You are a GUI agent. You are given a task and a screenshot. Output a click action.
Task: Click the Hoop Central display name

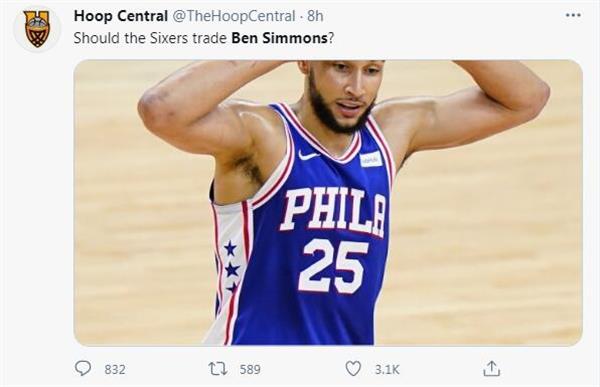coord(121,16)
